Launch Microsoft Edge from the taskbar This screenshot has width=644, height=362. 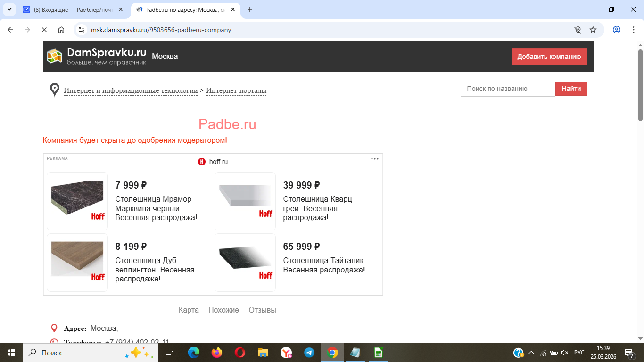[x=193, y=353]
